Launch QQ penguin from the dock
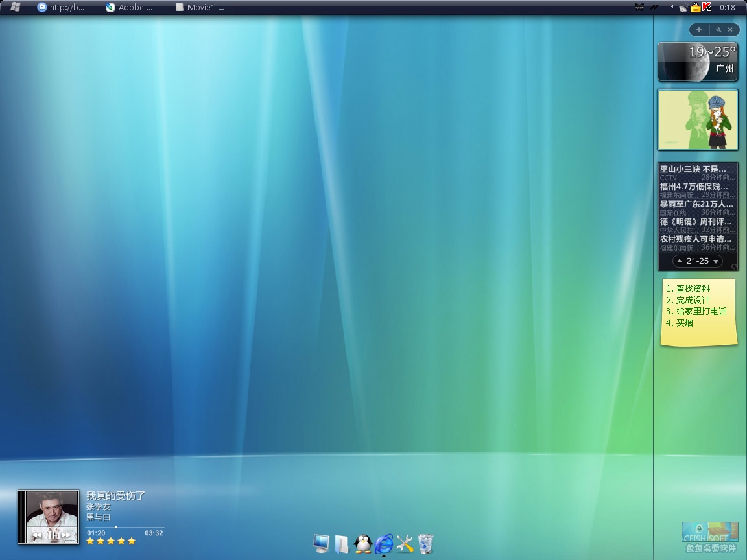This screenshot has width=747, height=560. point(363,543)
